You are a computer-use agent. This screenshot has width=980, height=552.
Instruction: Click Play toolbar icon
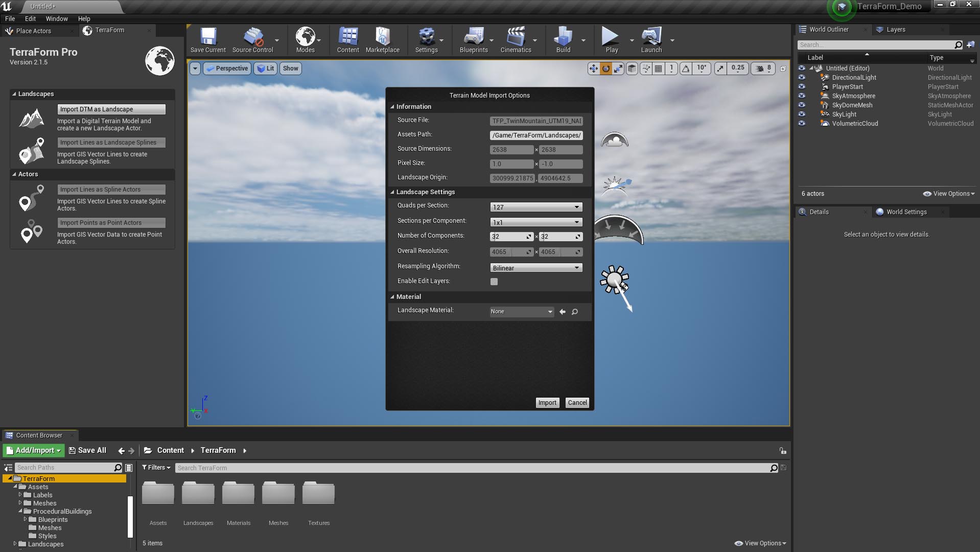click(612, 40)
